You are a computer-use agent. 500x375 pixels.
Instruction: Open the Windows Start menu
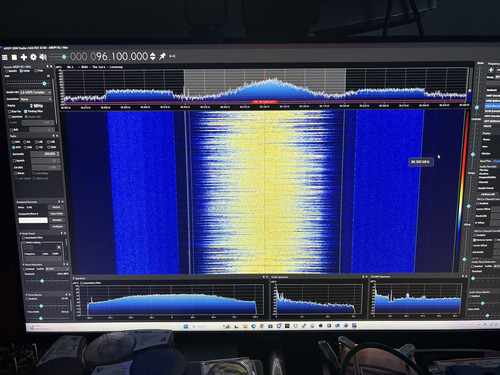(x=186, y=326)
